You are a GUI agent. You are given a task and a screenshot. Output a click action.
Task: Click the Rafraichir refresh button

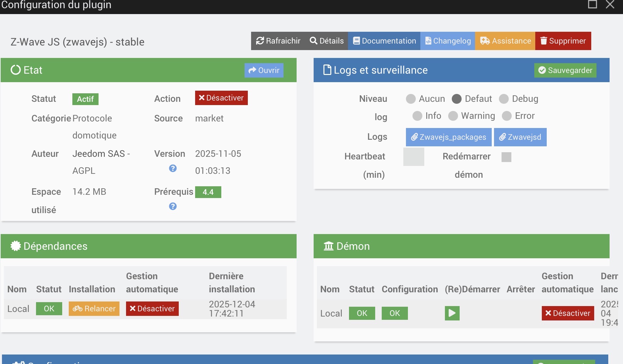278,41
